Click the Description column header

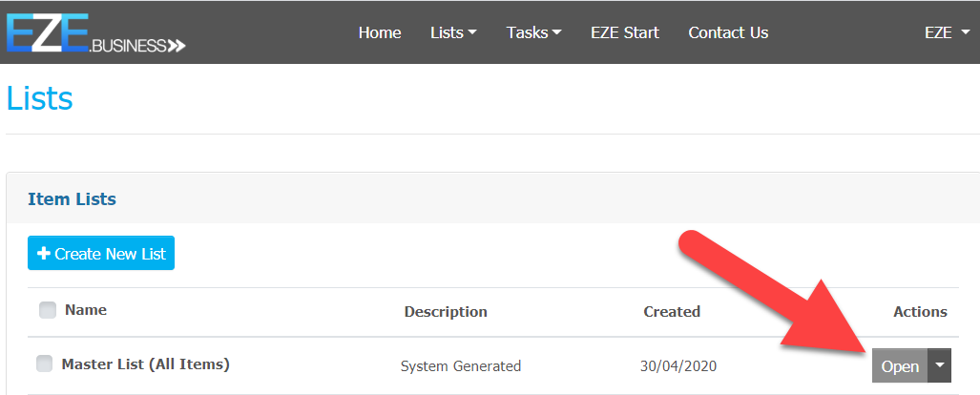pos(446,312)
